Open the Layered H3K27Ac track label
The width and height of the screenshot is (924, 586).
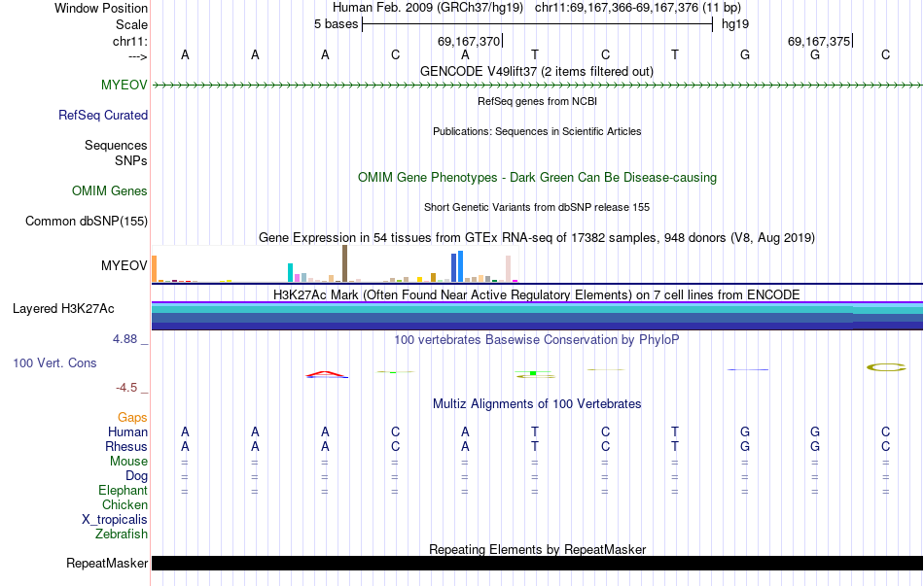63,309
